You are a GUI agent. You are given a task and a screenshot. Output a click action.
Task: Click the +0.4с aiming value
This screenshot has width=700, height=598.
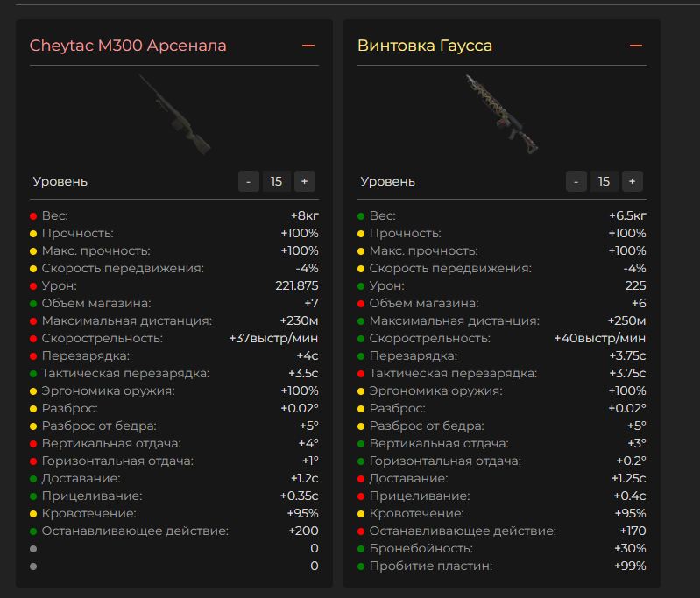(x=629, y=496)
